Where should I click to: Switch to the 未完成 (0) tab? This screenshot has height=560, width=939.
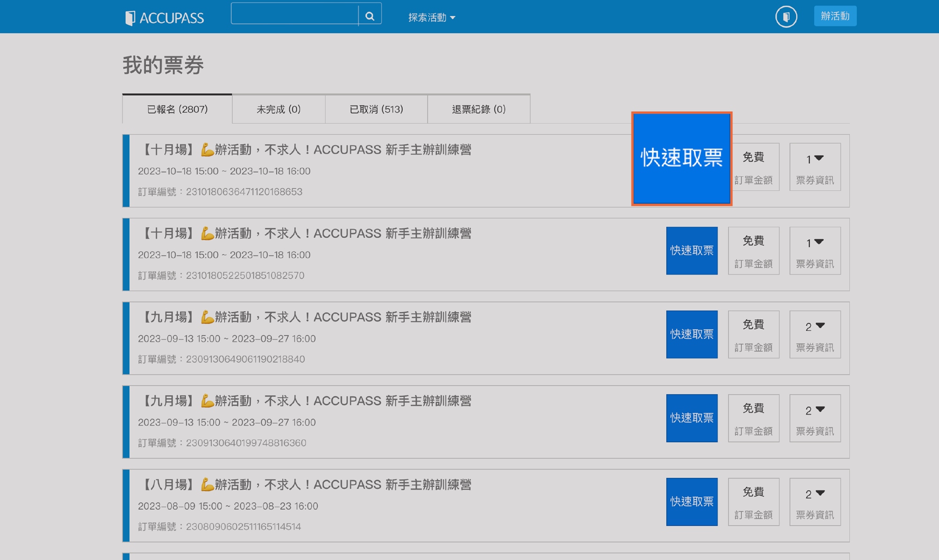(x=278, y=109)
